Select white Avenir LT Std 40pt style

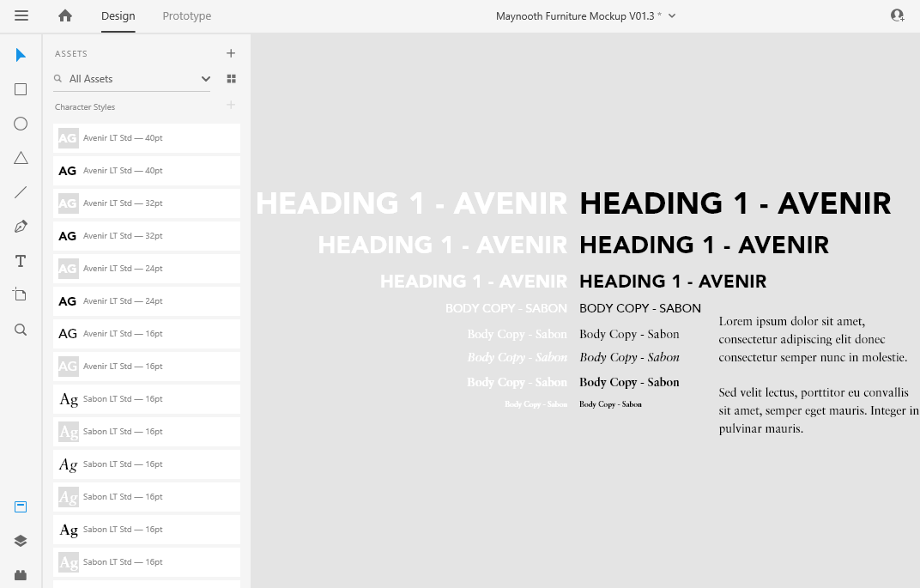(147, 138)
